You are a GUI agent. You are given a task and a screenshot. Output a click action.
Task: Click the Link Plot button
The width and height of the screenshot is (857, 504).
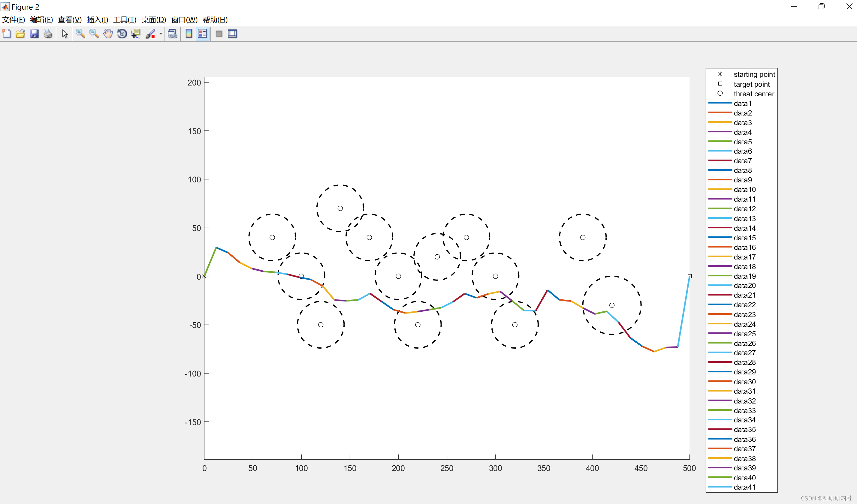172,34
